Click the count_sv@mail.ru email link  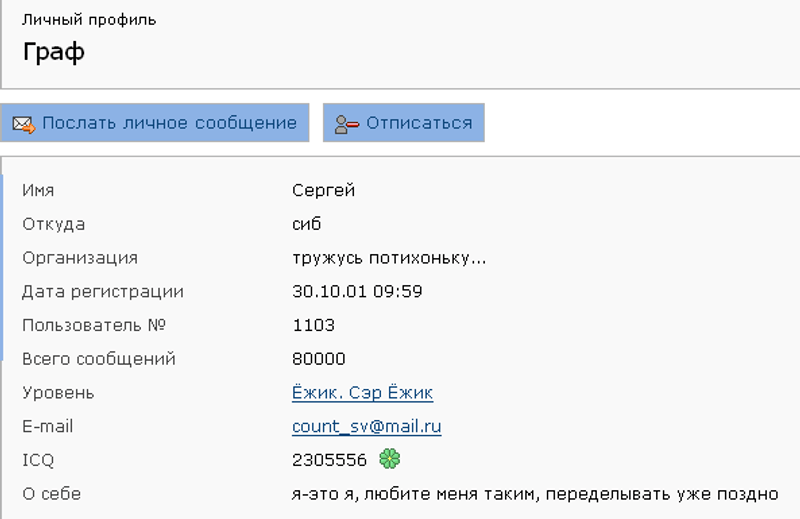click(366, 427)
